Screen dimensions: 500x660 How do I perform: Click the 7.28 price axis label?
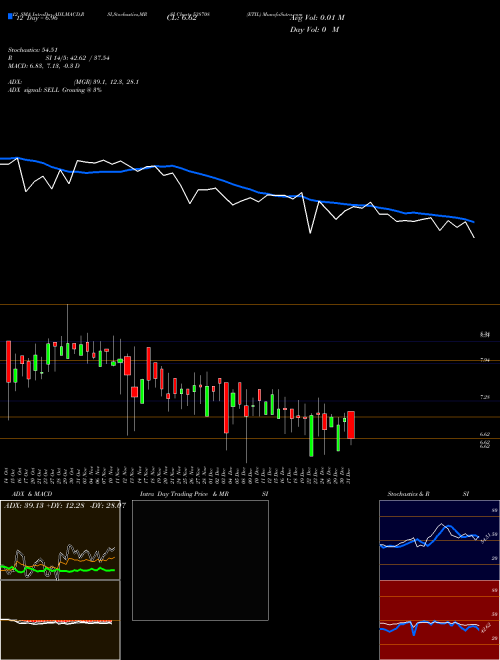pyautogui.click(x=485, y=397)
